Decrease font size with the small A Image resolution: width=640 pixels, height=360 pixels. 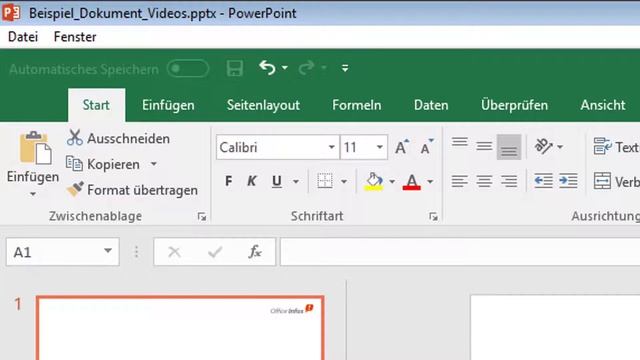click(x=426, y=147)
